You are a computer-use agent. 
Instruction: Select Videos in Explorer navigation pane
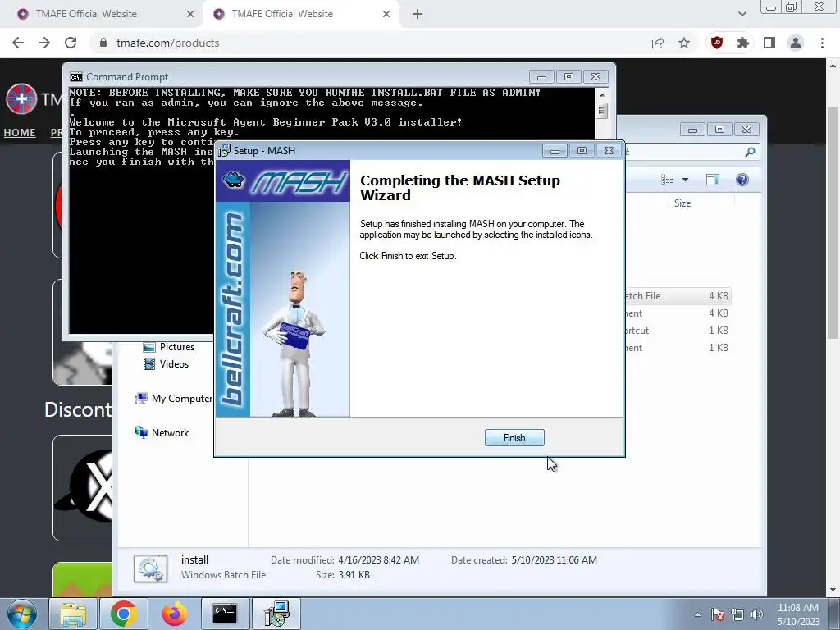[x=166, y=363]
